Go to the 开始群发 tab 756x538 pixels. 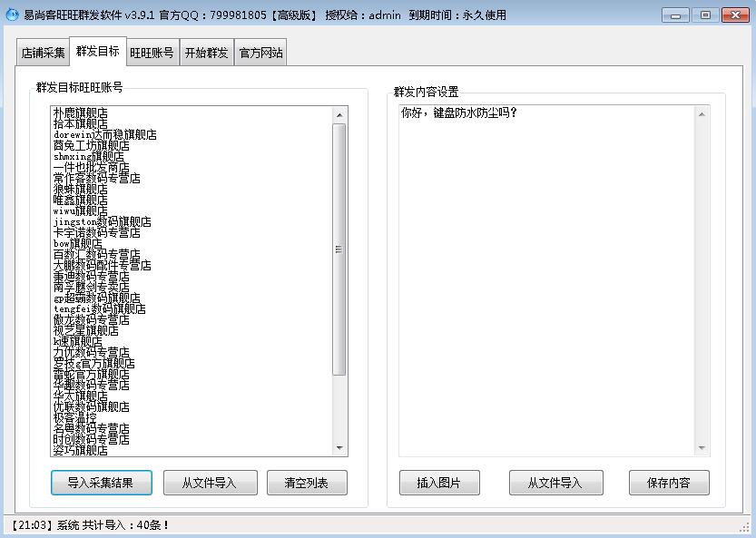tap(206, 52)
